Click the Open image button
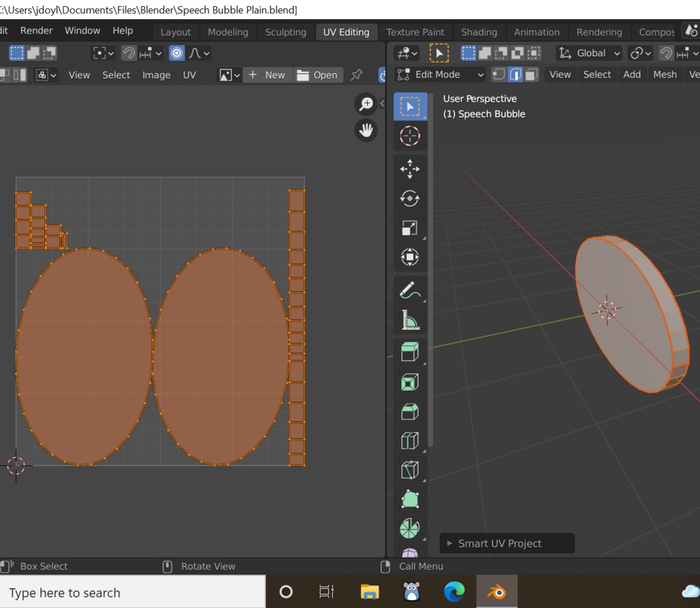 (x=318, y=75)
